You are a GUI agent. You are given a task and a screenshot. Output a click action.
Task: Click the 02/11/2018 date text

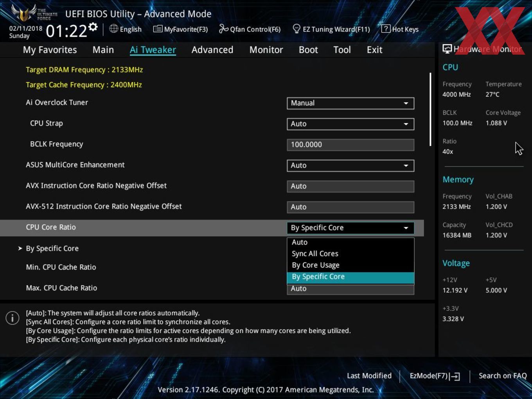26,28
